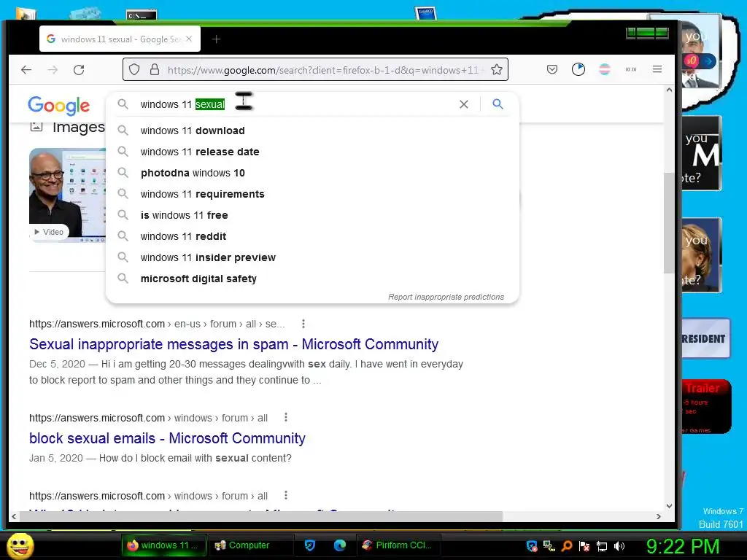
Task: Choose suggestion 'microsoft digital safety'
Action: 312,279
